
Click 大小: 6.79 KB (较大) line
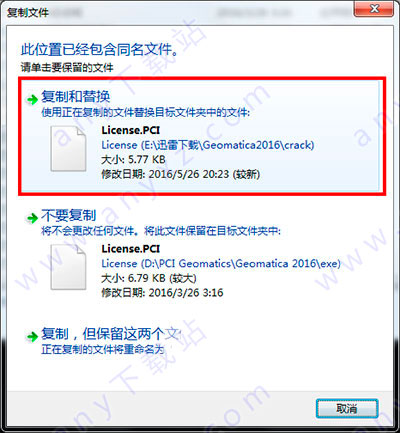point(149,278)
